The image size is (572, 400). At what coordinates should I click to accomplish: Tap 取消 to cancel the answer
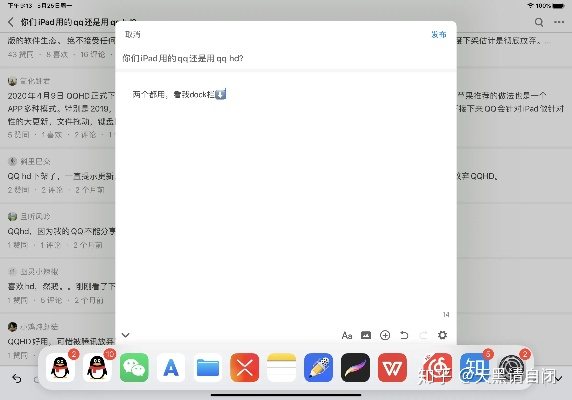(x=132, y=35)
